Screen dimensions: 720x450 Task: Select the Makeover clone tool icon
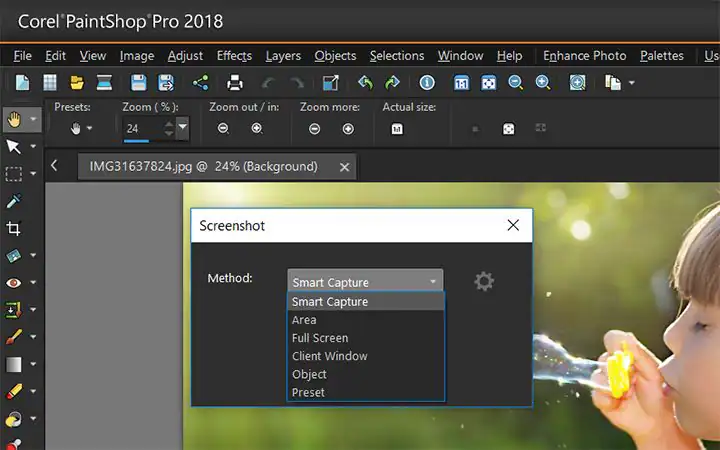click(13, 310)
